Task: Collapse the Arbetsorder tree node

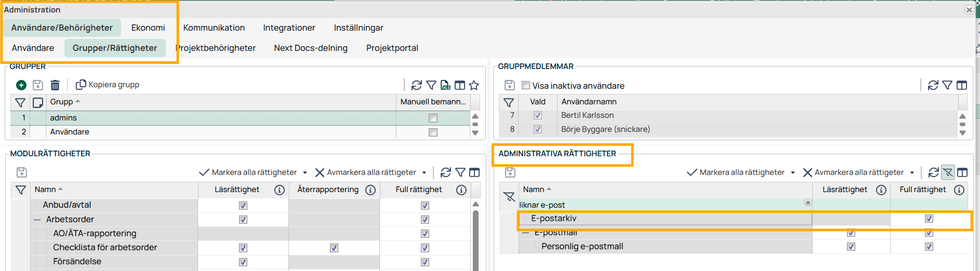Action: [37, 220]
